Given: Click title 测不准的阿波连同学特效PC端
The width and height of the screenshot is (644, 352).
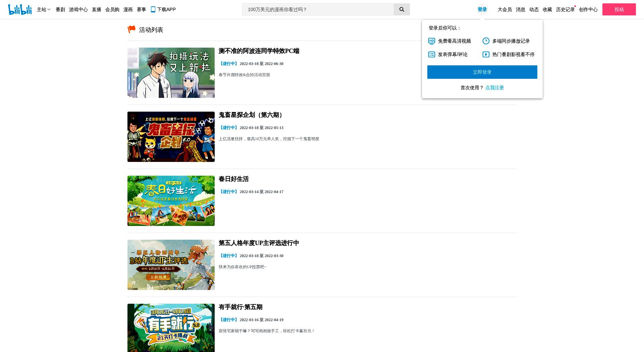Looking at the screenshot, I should [x=259, y=51].
